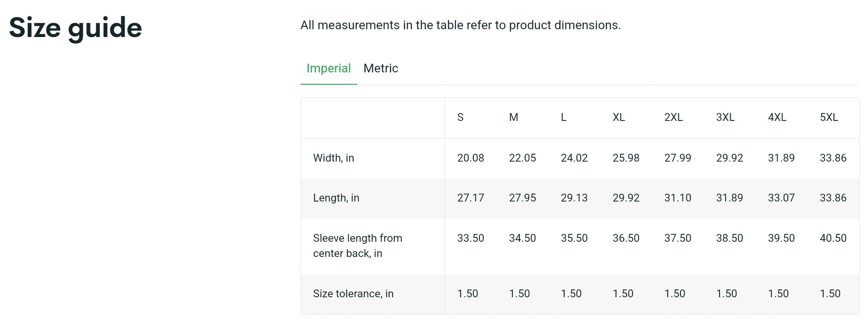Image resolution: width=868 pixels, height=331 pixels.
Task: Select length value 33.07 for 4XL
Action: (781, 198)
